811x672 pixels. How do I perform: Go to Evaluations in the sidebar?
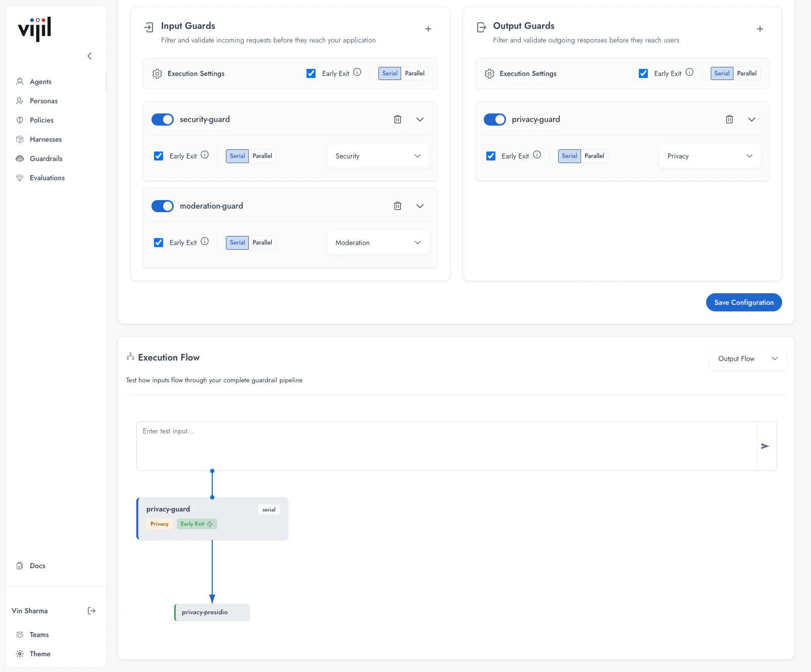pos(47,178)
